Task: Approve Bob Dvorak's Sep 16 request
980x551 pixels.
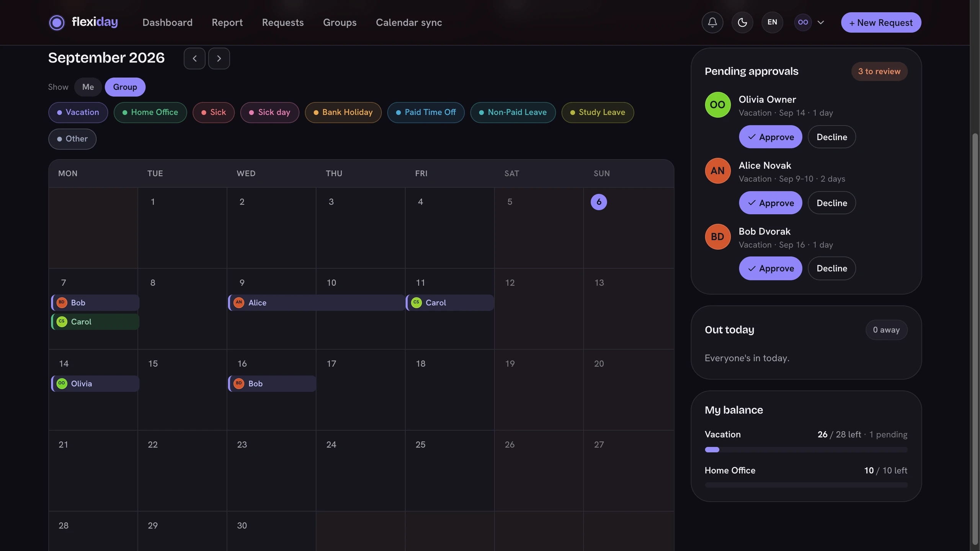Action: 770,268
